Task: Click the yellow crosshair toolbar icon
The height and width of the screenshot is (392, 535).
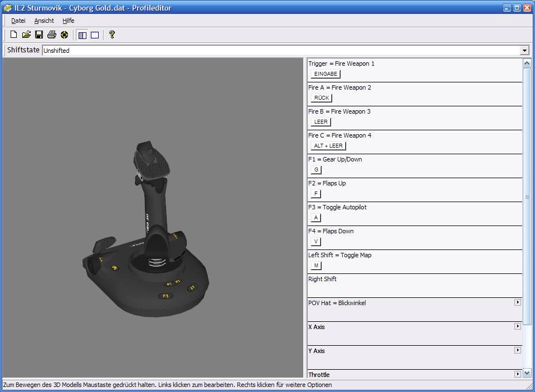Action: [64, 35]
